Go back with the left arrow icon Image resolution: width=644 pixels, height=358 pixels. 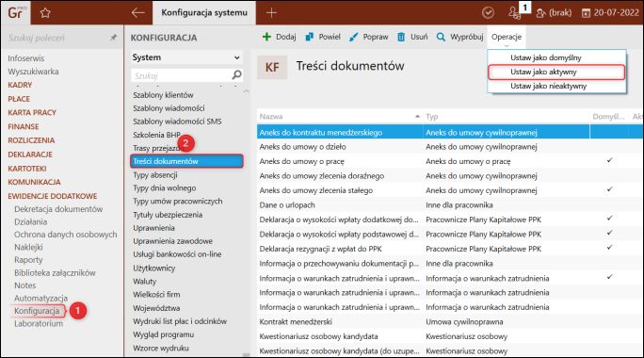[x=138, y=13]
